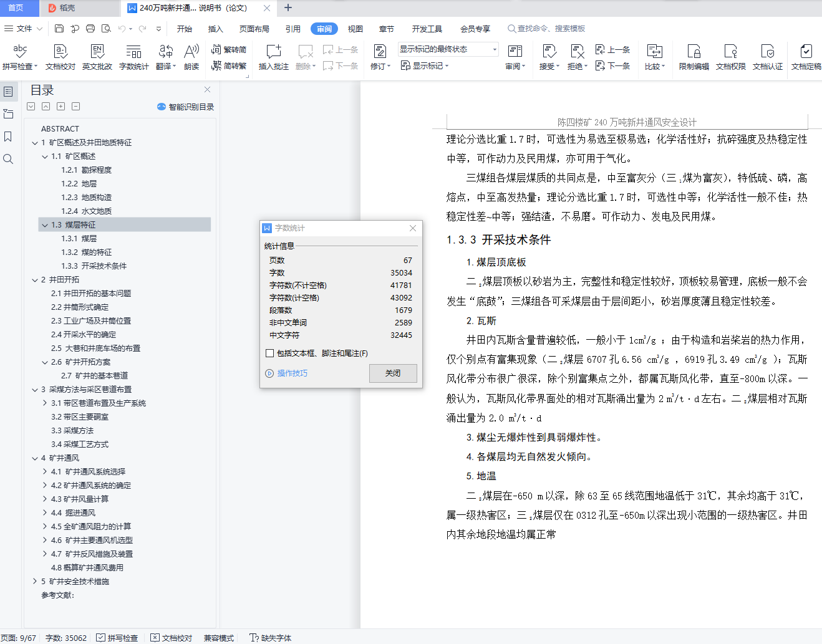Click the undo icon in quick toolbar
The image size is (822, 644).
pos(122,29)
